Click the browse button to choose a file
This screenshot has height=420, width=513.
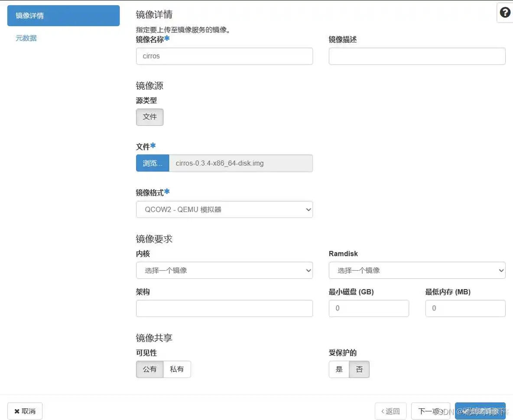tap(152, 163)
